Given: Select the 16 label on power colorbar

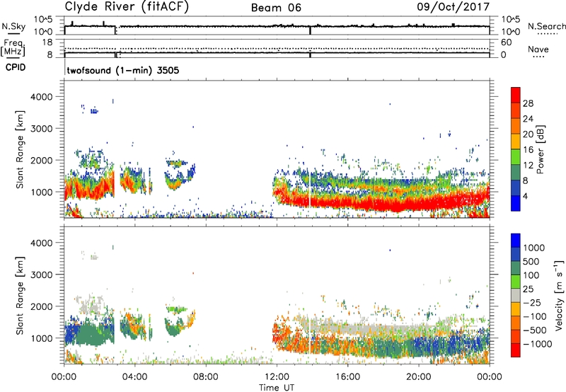Looking at the screenshot, I should point(528,150).
